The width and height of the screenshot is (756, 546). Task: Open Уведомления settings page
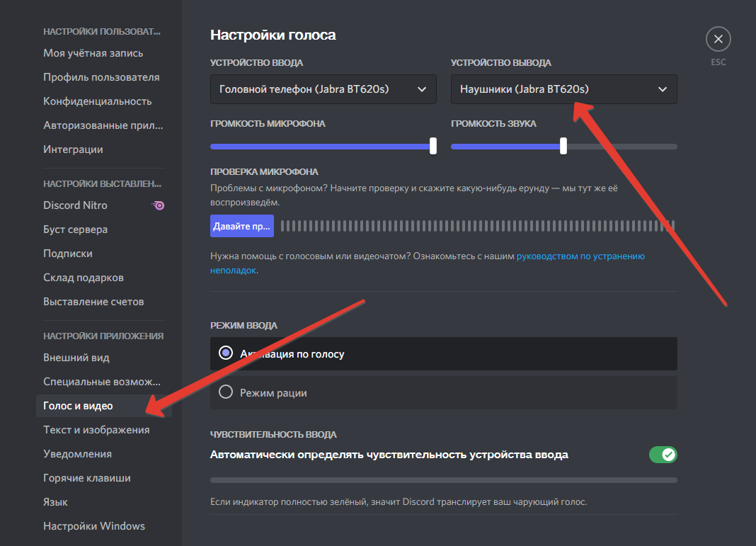pyautogui.click(x=77, y=454)
